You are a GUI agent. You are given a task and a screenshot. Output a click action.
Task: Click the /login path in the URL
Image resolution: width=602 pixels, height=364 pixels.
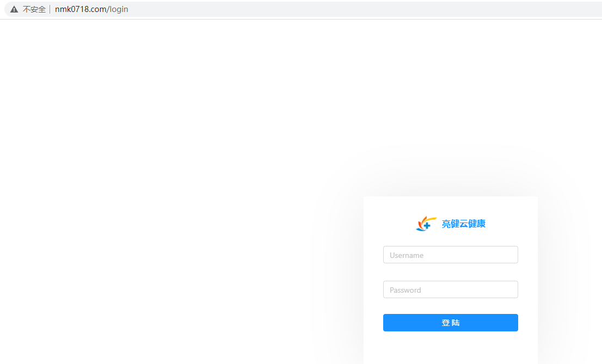118,9
